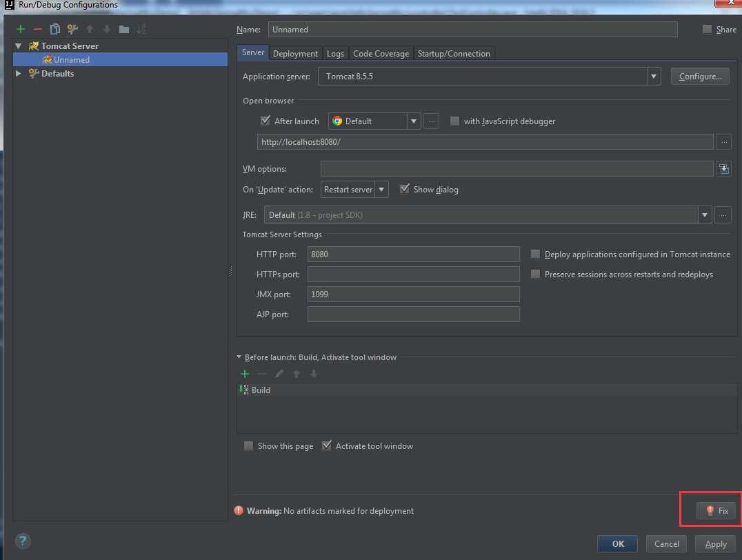The width and height of the screenshot is (742, 560).
Task: Open the Startup/Connection tab
Action: pyautogui.click(x=454, y=54)
